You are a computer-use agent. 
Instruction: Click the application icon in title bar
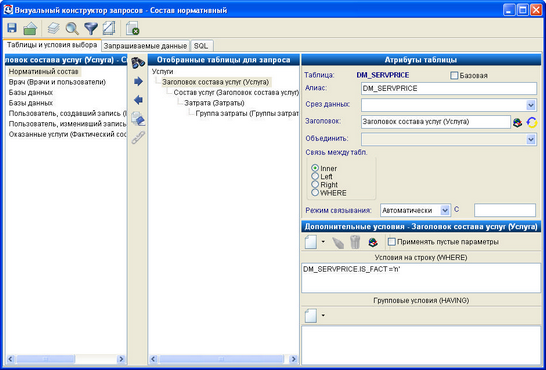pos(8,10)
